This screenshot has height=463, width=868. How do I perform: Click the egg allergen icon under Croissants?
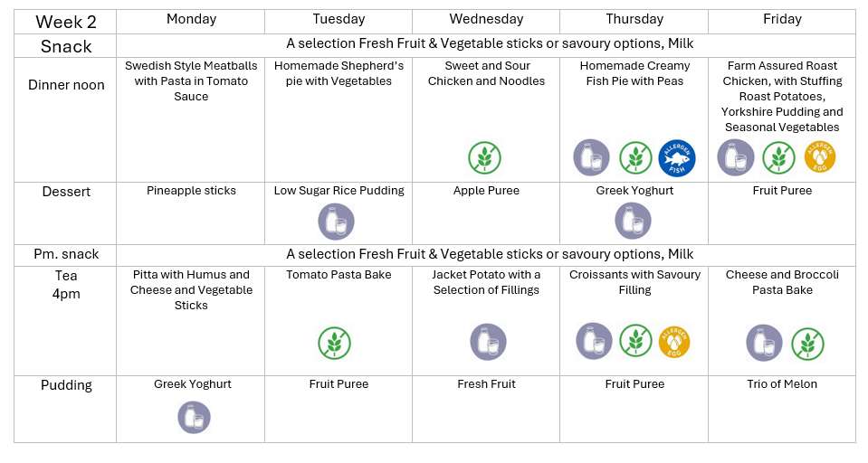click(674, 342)
